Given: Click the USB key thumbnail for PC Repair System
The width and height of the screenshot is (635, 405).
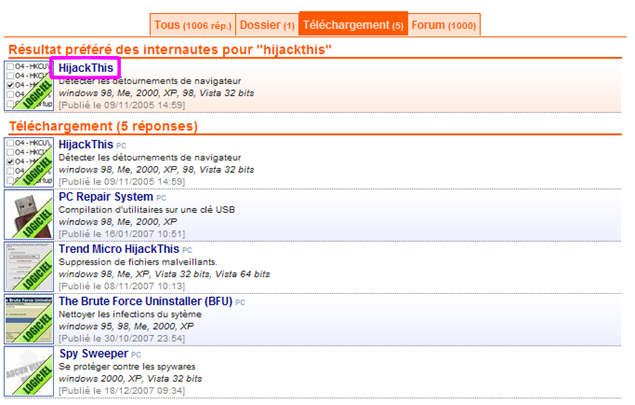Looking at the screenshot, I should (29, 214).
